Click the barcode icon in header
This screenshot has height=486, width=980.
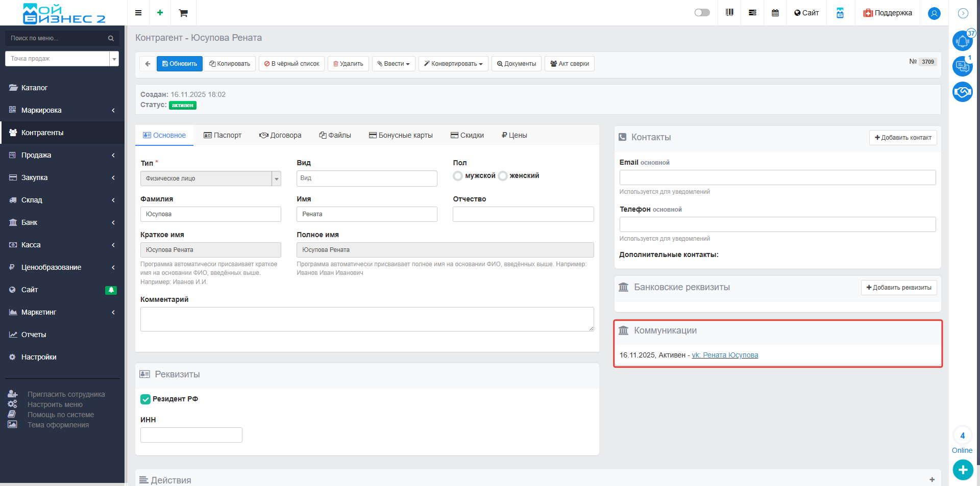pyautogui.click(x=729, y=13)
